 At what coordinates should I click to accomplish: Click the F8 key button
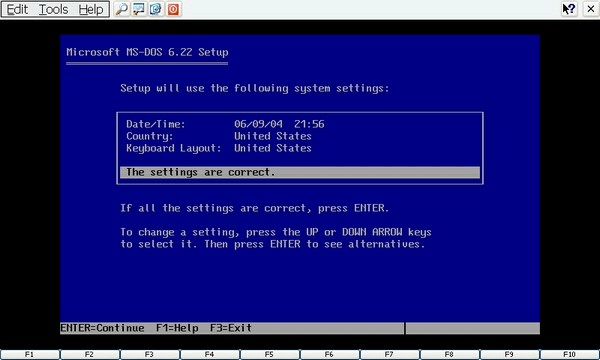[450, 355]
